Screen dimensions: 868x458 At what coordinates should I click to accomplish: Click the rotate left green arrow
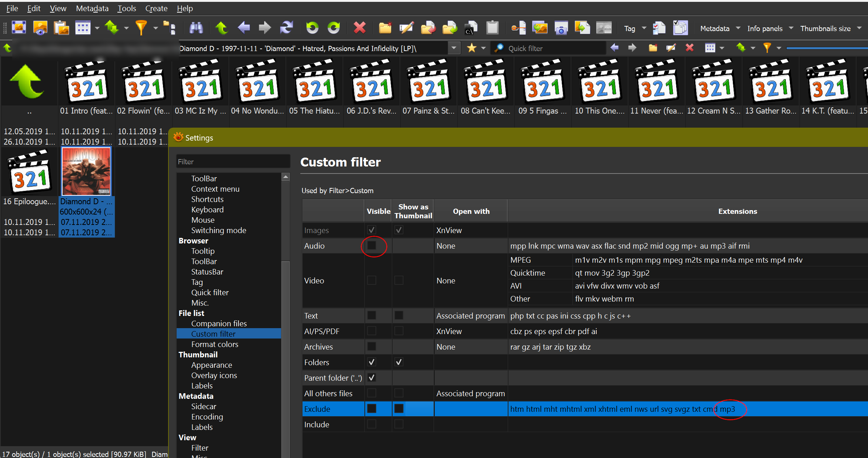click(312, 28)
